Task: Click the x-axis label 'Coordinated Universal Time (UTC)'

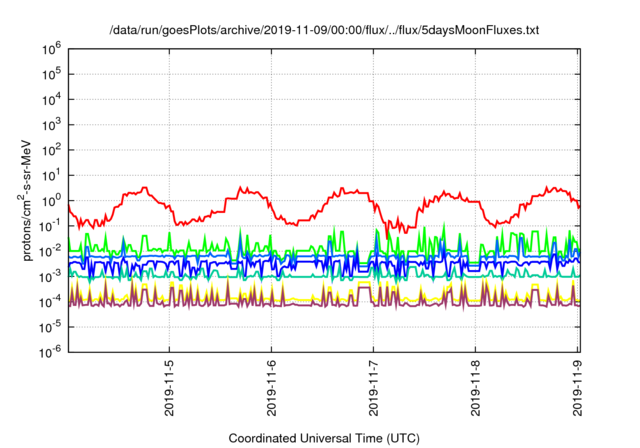Action: 324,438
